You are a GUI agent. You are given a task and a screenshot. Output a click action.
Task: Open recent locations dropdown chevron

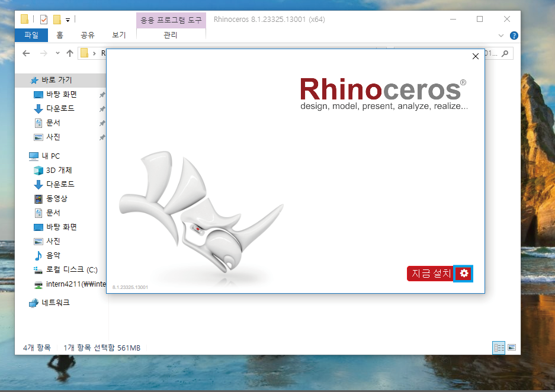57,53
